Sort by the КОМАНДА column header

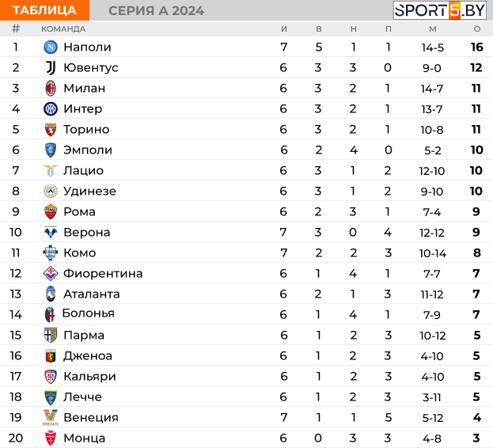(x=63, y=29)
